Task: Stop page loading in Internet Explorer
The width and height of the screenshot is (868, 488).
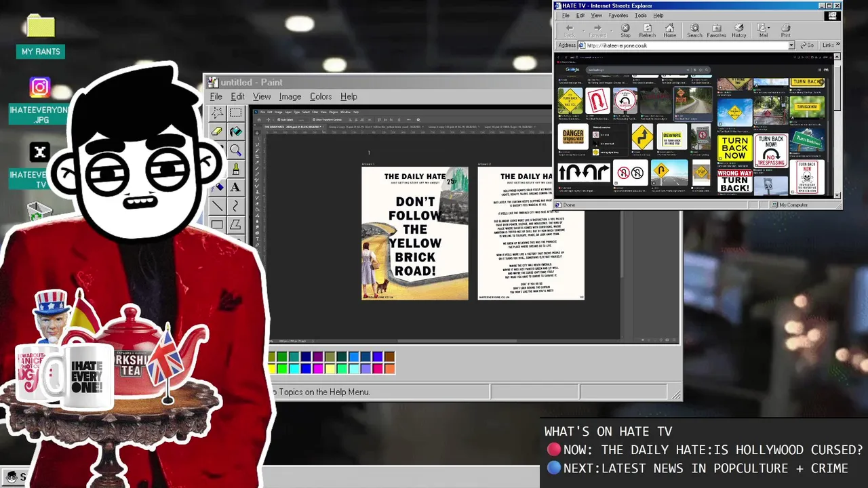Action: [625, 30]
